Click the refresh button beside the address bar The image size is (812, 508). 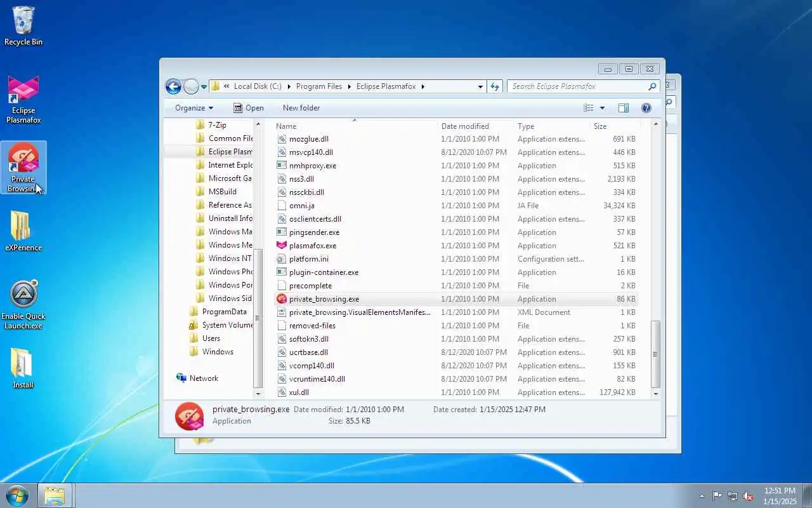coord(495,86)
